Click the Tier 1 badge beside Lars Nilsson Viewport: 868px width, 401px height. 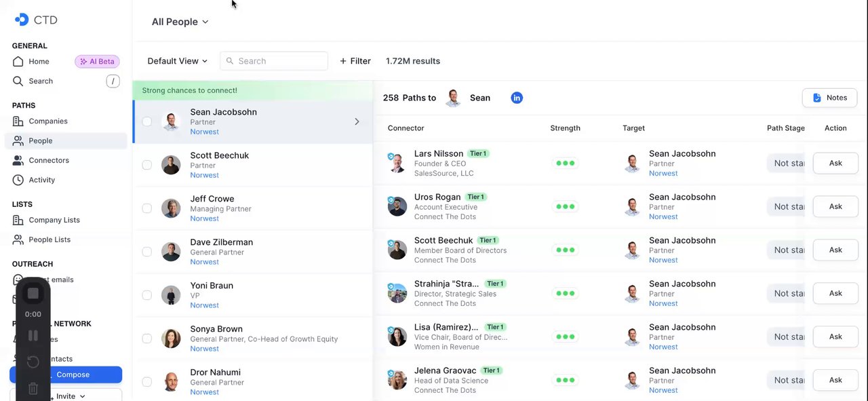pos(479,153)
